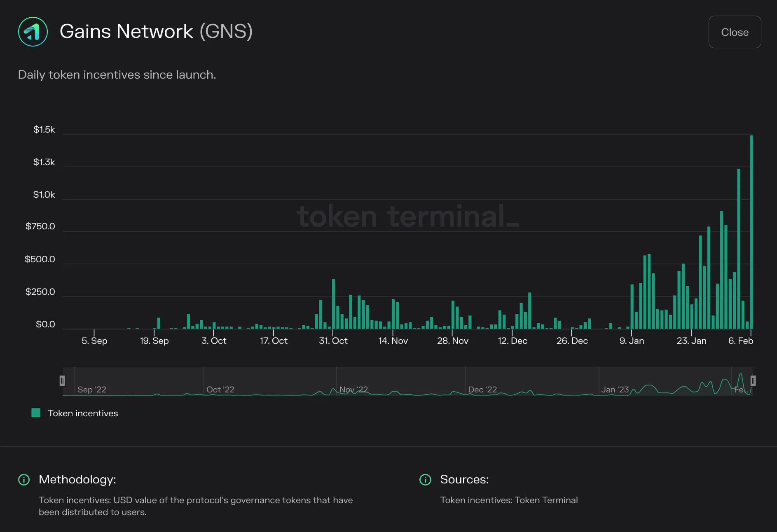Click the 12. Dec x-axis label
Viewport: 777px width, 532px height.
click(x=513, y=341)
